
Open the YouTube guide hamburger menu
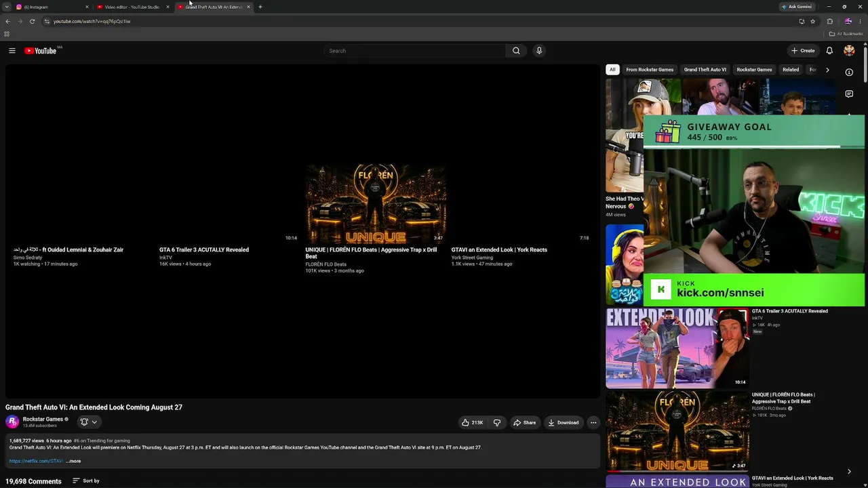pyautogui.click(x=12, y=51)
